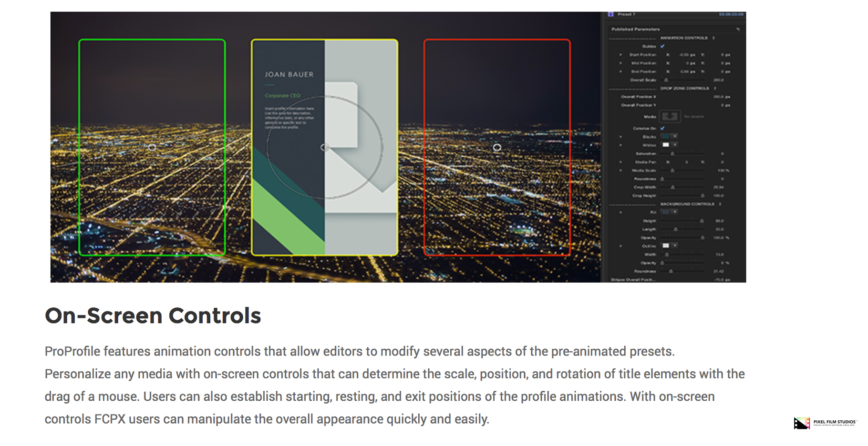Expand the Fill disclosure triangle

click(620, 212)
